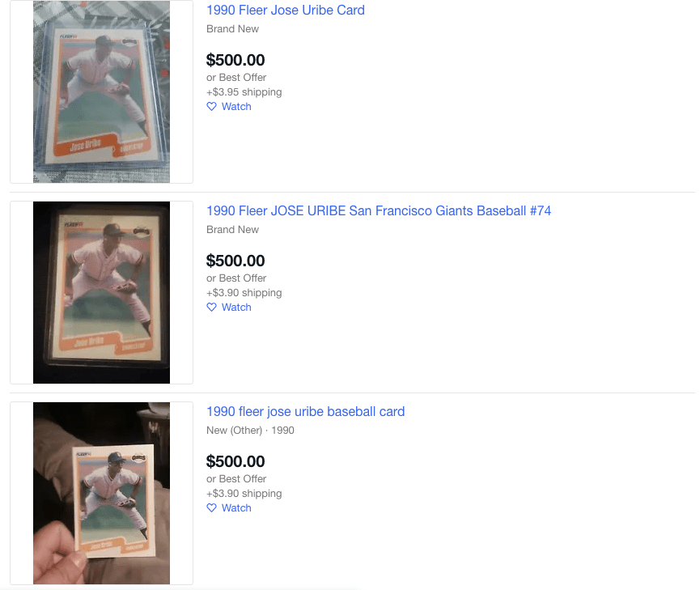
Task: Click Watch text on the New (Other) listing
Action: click(236, 507)
